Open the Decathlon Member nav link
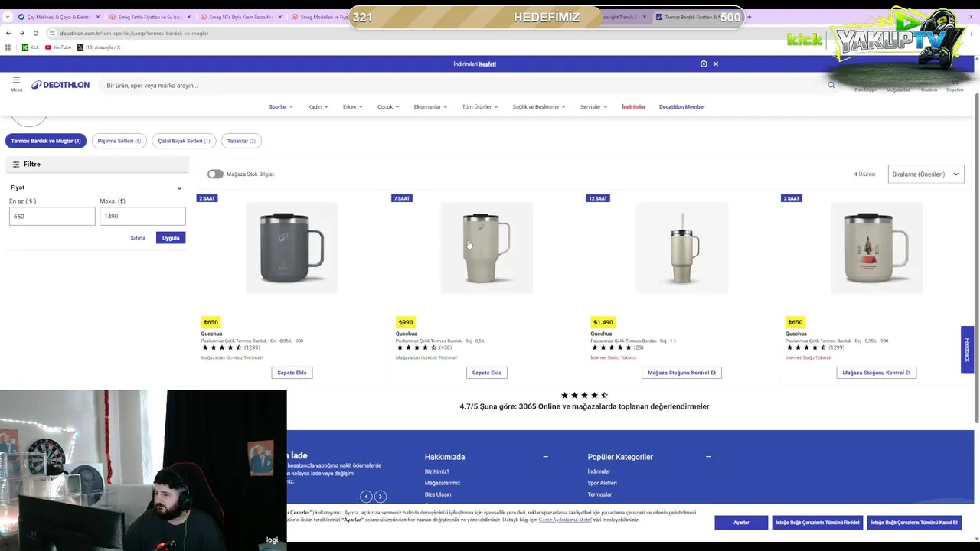Image resolution: width=980 pixels, height=551 pixels. [x=682, y=107]
